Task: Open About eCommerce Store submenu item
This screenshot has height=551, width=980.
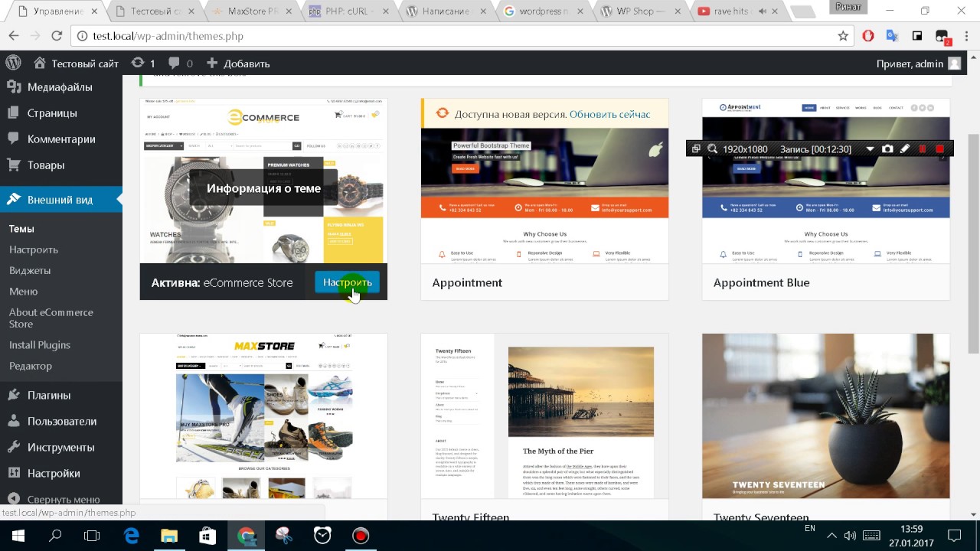Action: tap(51, 318)
